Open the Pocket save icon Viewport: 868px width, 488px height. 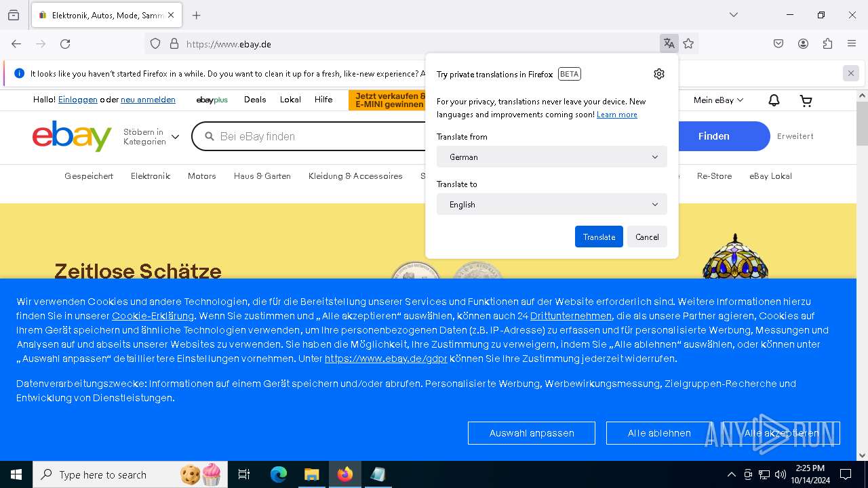778,44
